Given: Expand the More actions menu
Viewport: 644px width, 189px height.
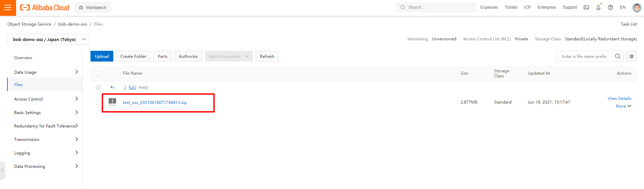Looking at the screenshot, I should click(x=623, y=106).
